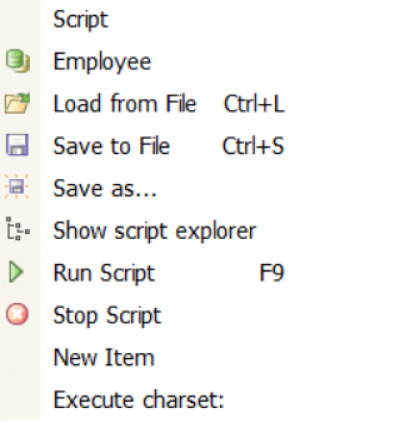Viewport: 400px width, 423px height.
Task: Click the open folder Load from File icon
Action: [x=17, y=103]
